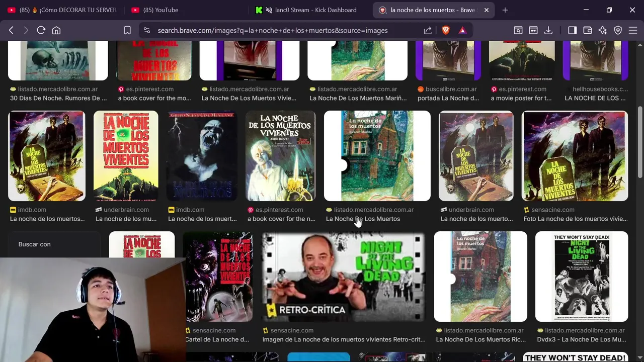This screenshot has width=644, height=362.
Task: Open the browser home page
Action: [x=56, y=30]
